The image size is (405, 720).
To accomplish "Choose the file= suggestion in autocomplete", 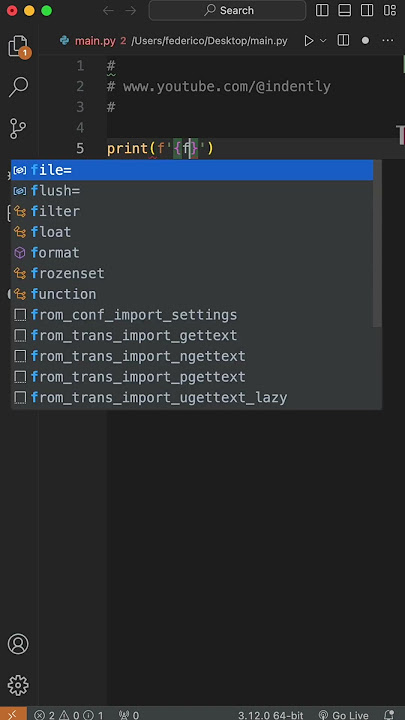I will (192, 170).
